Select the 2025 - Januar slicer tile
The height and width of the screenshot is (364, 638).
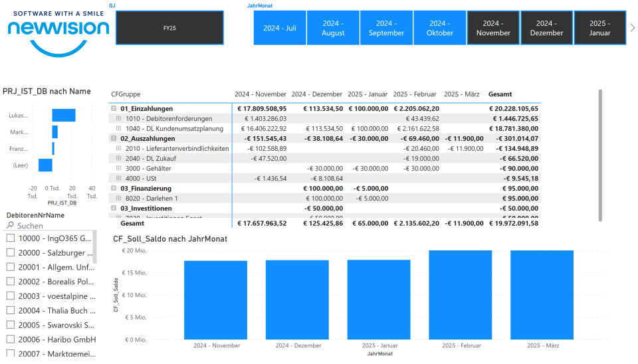(x=599, y=28)
